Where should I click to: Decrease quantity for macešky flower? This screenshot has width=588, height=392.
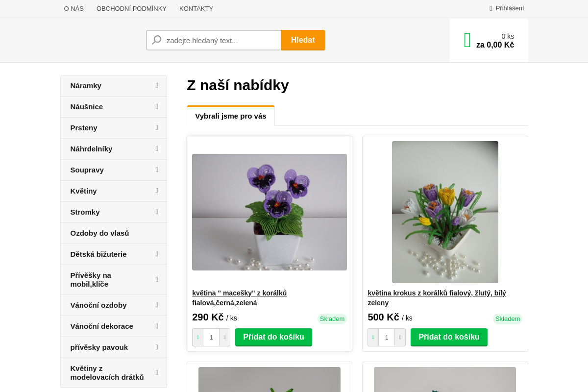click(x=198, y=337)
